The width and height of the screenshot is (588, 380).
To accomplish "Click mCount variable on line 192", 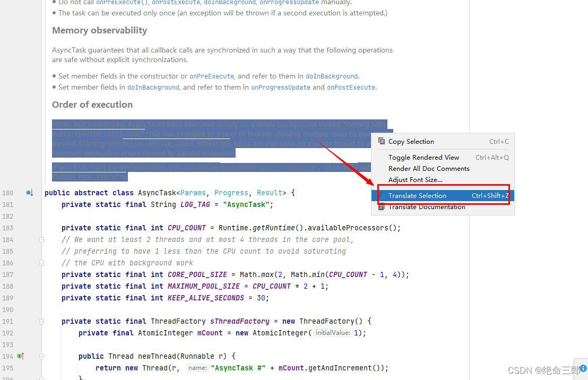I will (x=210, y=333).
